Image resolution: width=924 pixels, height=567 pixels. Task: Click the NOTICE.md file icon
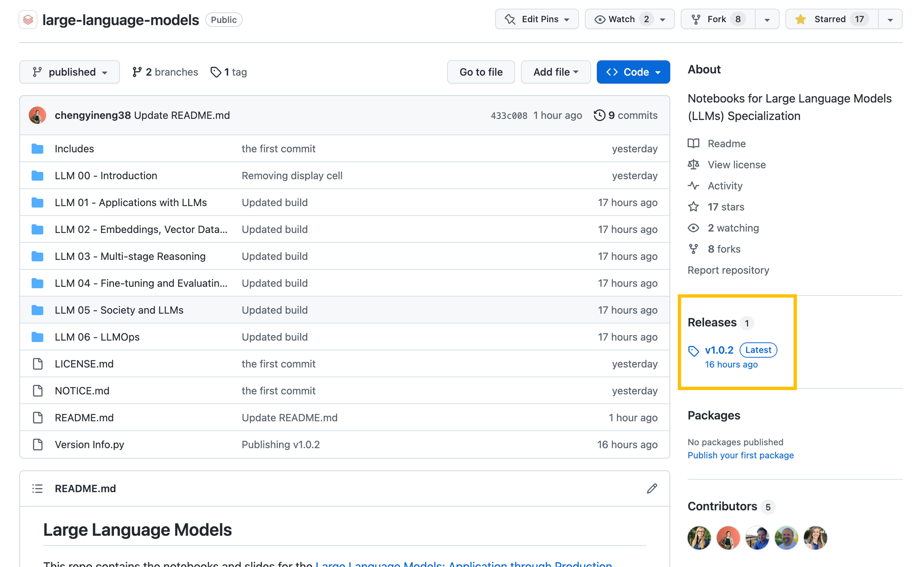(37, 391)
